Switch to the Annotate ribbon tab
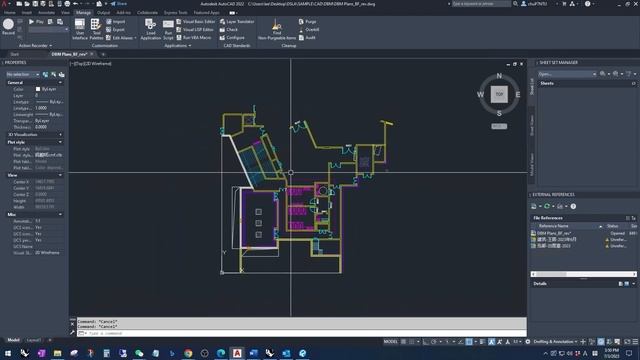Image resolution: width=640 pixels, height=360 pixels. pos(46,13)
